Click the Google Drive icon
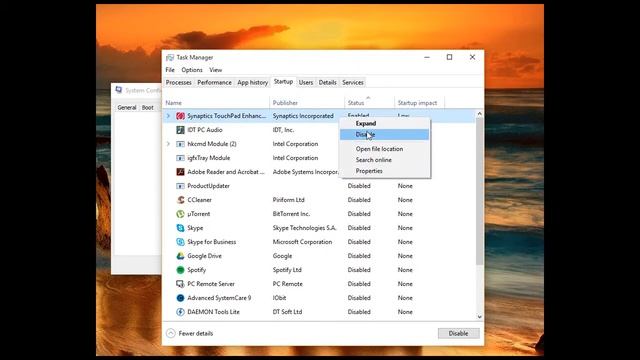 tap(180, 256)
